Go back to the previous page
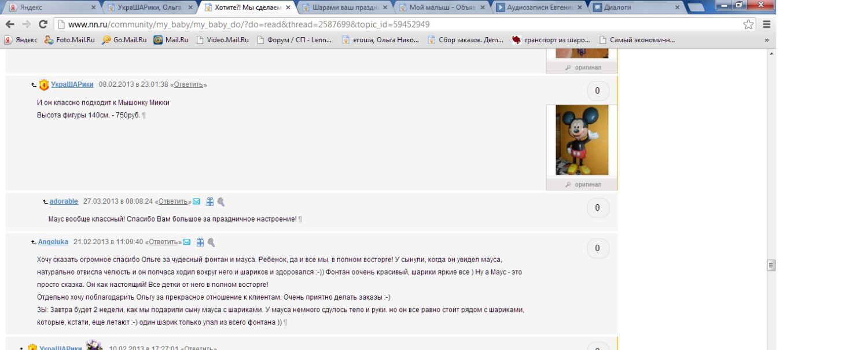 tap(9, 24)
